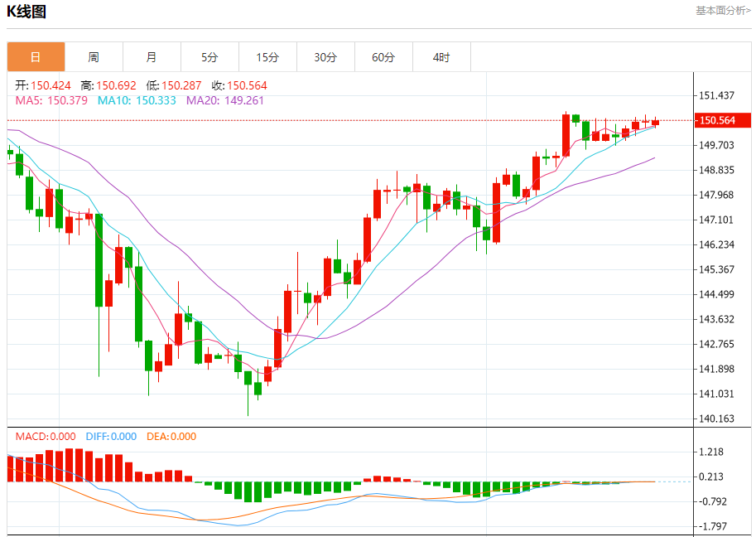The image size is (756, 537).
Task: Switch to the 周 weekly tab
Action: tap(94, 57)
